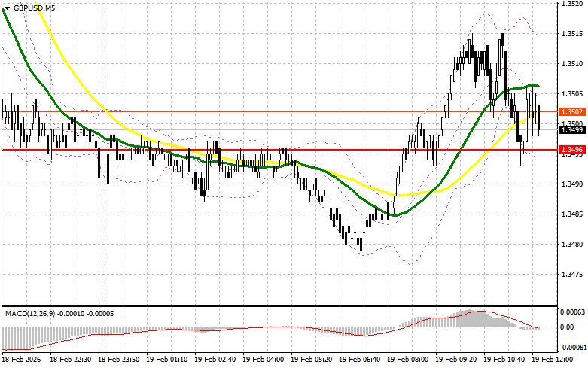Click the 19 Feb 02:40 time label
This screenshot has height=368, width=588.
point(215,360)
